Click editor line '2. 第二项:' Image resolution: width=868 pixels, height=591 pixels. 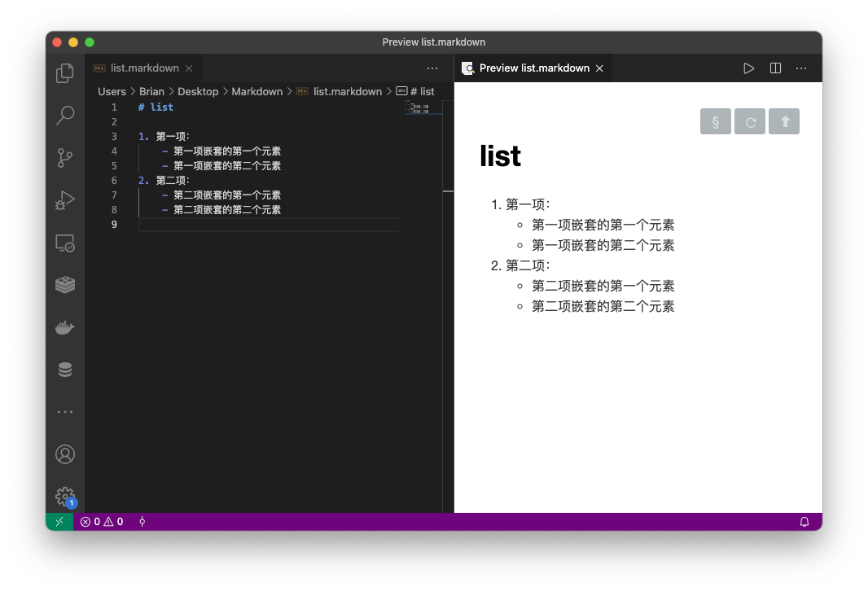tap(164, 181)
